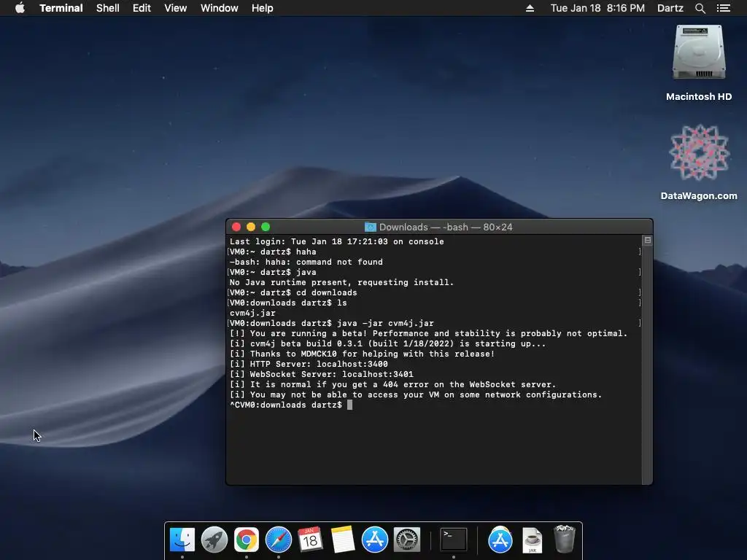Open Launchpad rocket icon in Dock
The image size is (747, 560).
(214, 540)
